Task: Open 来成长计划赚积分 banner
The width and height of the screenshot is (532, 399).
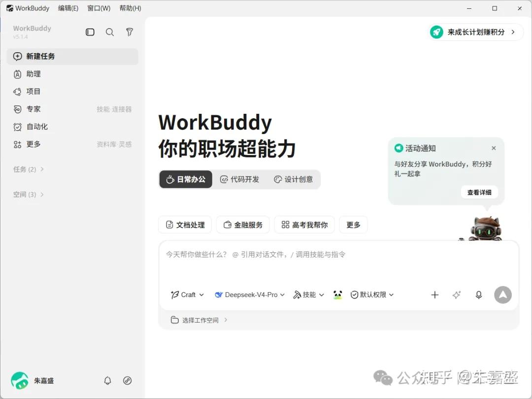Action: [x=476, y=32]
